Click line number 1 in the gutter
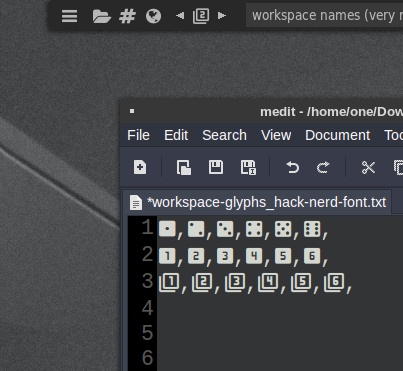This screenshot has width=403, height=371. click(x=147, y=228)
